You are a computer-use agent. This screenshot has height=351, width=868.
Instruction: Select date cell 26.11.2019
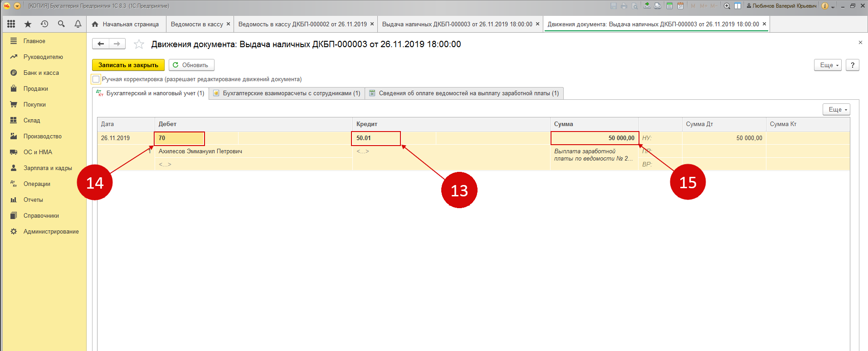126,138
